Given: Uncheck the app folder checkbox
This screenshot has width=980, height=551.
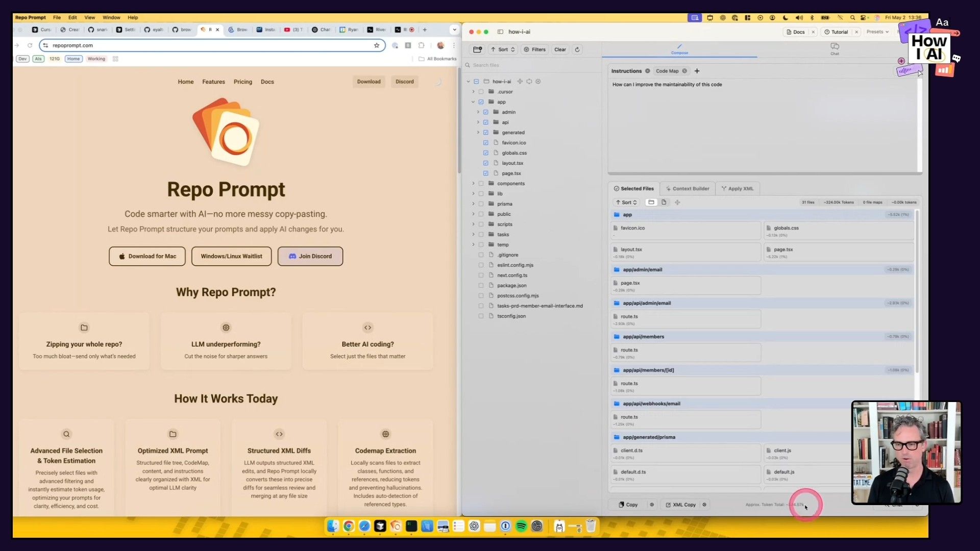Looking at the screenshot, I should 481,102.
